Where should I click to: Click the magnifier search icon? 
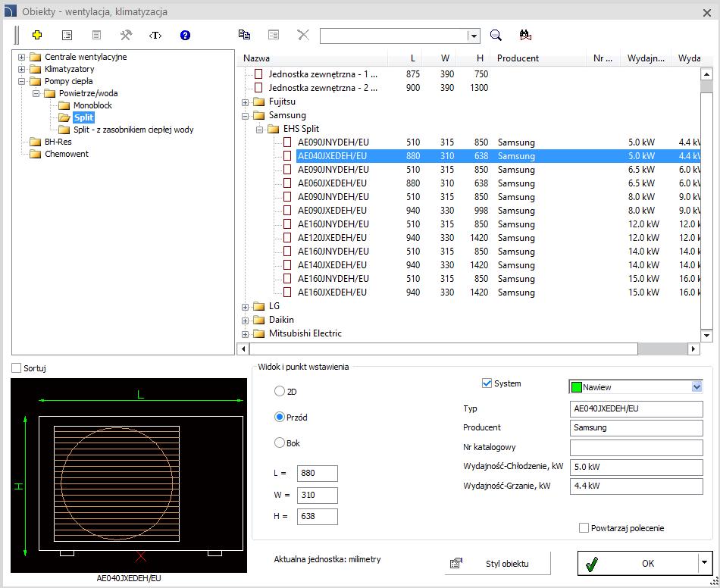496,35
